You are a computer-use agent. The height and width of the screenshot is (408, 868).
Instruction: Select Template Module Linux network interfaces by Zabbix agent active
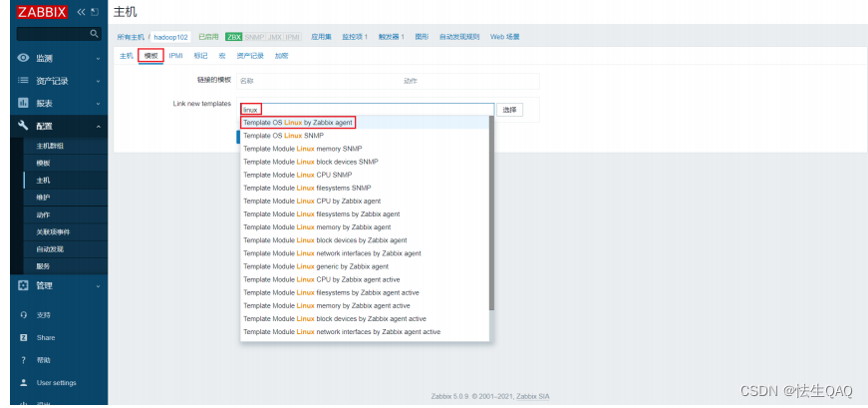(365, 331)
